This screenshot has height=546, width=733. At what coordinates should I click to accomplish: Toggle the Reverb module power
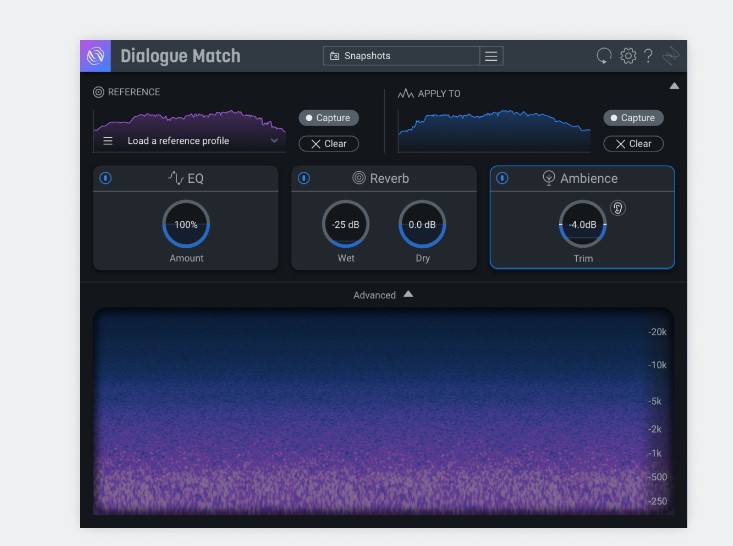(x=304, y=178)
